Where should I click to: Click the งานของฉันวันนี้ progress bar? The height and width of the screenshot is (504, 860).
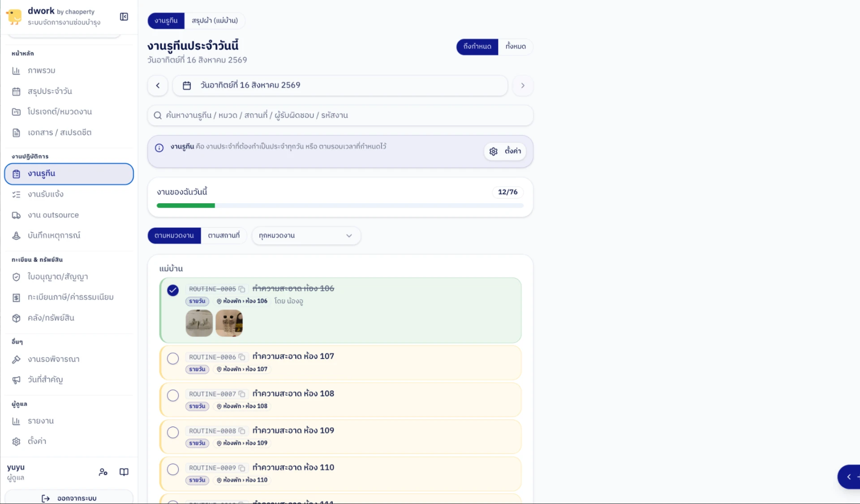click(340, 205)
